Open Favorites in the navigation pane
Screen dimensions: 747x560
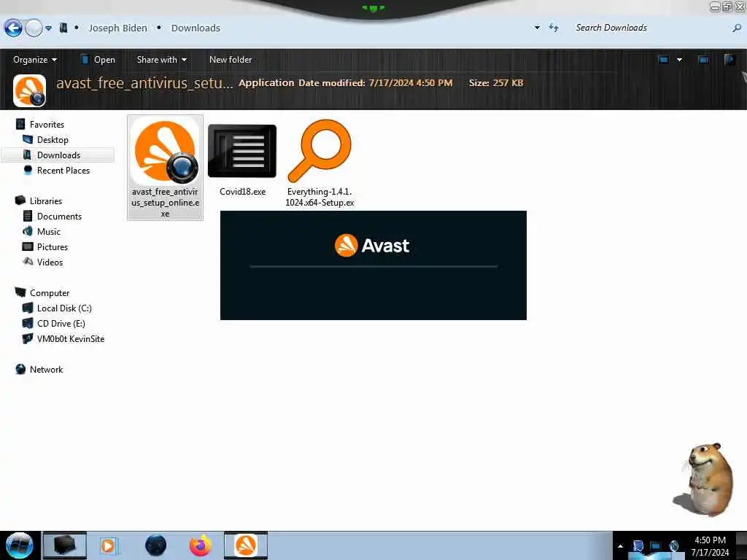tap(47, 124)
